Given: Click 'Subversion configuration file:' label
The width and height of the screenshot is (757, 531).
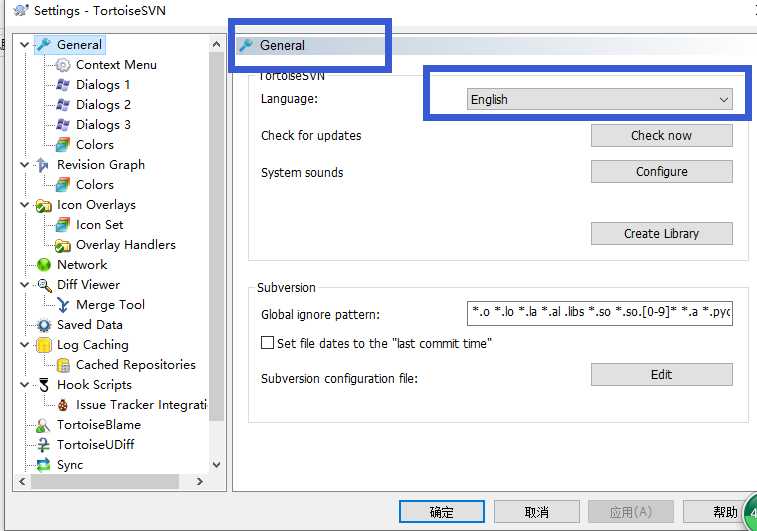Looking at the screenshot, I should coord(339,378).
